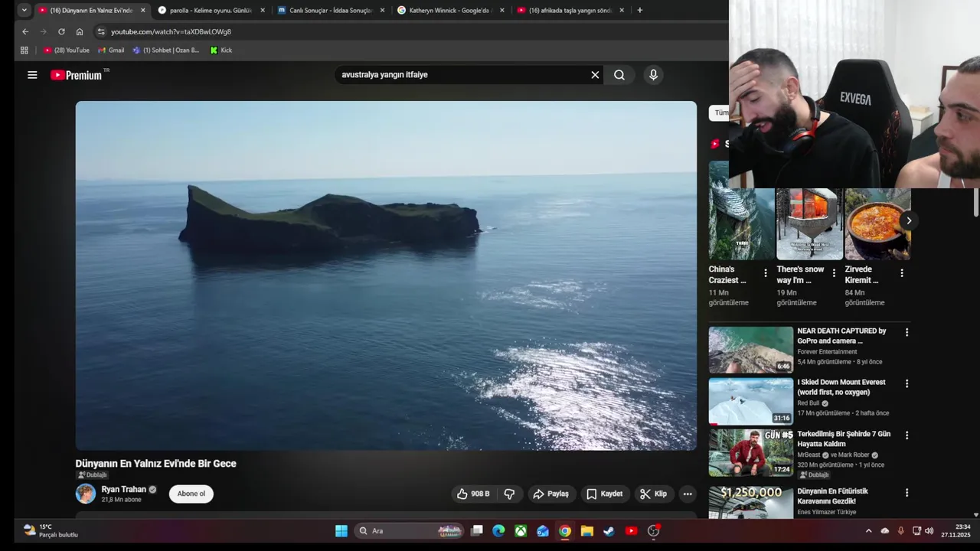Open Microsoft Edge from taskbar

tap(498, 531)
